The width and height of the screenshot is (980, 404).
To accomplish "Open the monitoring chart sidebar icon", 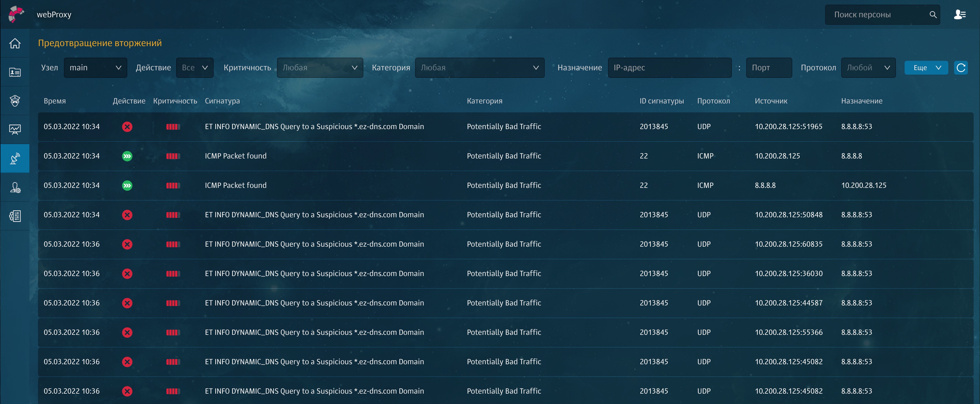I will click(15, 129).
